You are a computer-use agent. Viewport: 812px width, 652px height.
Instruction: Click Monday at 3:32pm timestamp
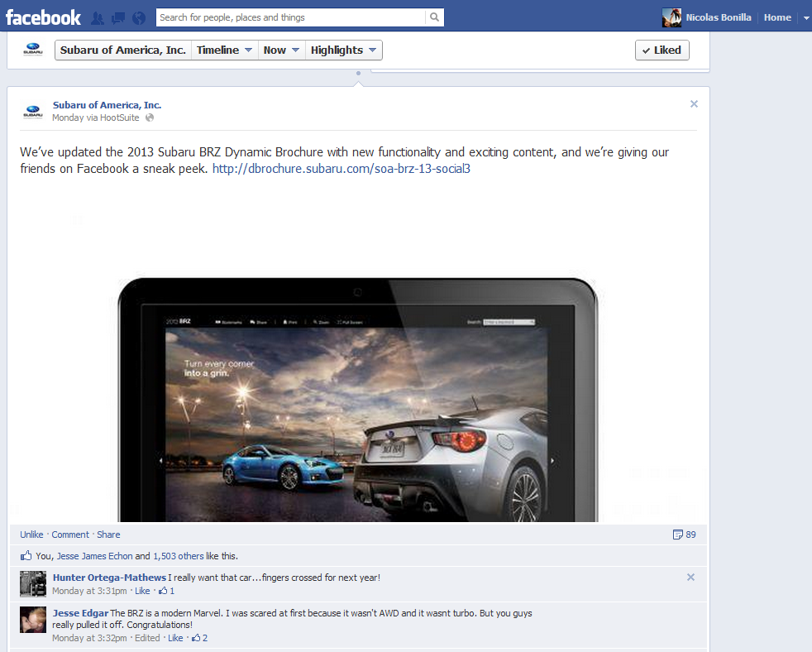89,638
